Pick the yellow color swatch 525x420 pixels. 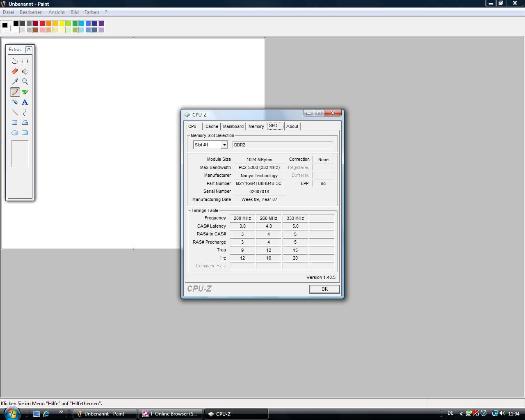point(62,23)
